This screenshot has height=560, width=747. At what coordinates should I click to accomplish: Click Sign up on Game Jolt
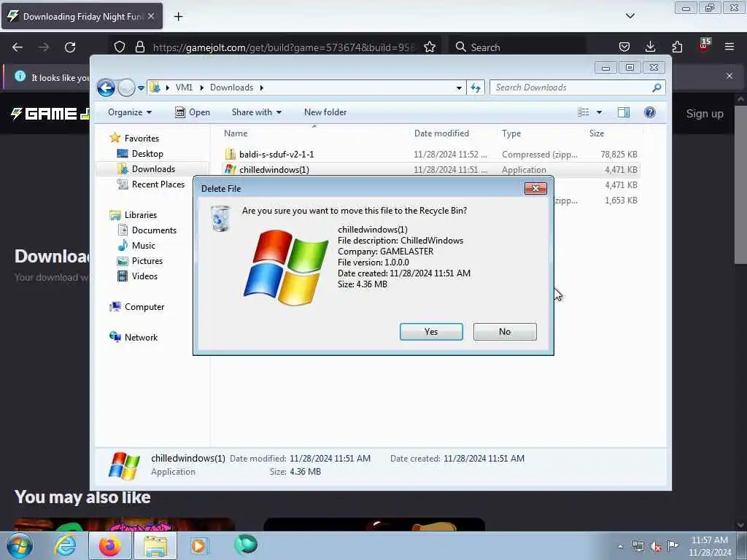[704, 114]
